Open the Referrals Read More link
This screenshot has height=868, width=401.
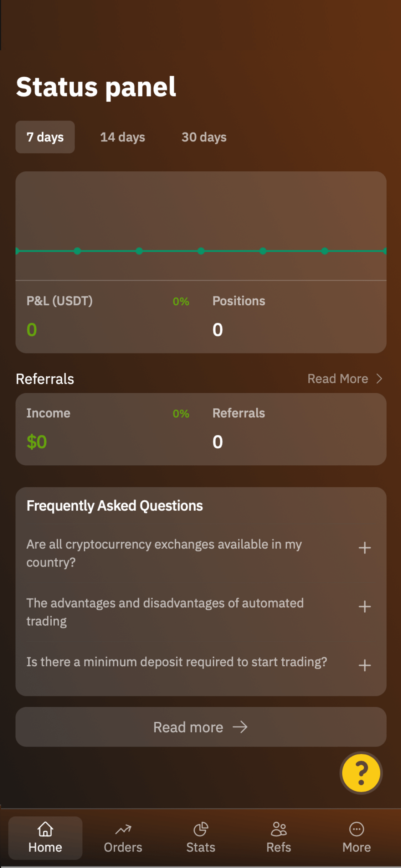[x=338, y=378]
